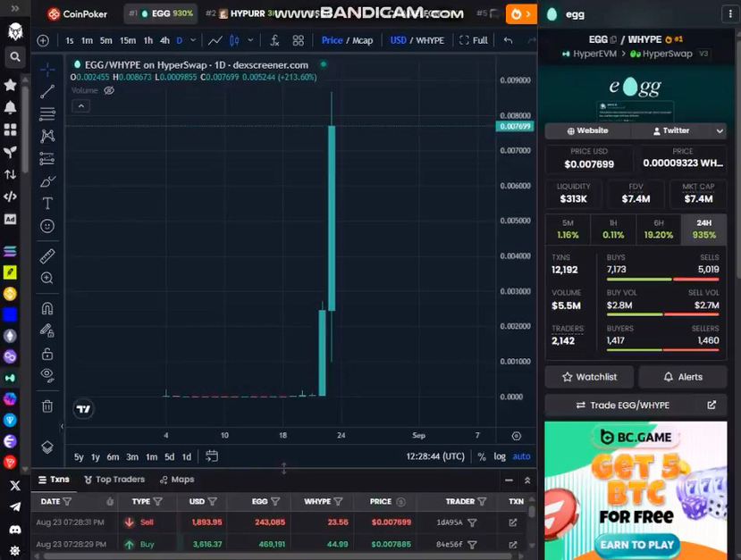Open the EGG 930% trending tab

click(161, 13)
